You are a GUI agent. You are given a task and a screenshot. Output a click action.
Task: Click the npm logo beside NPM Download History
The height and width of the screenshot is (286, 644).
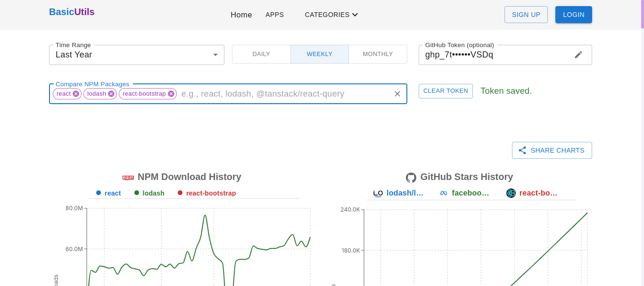pos(128,177)
